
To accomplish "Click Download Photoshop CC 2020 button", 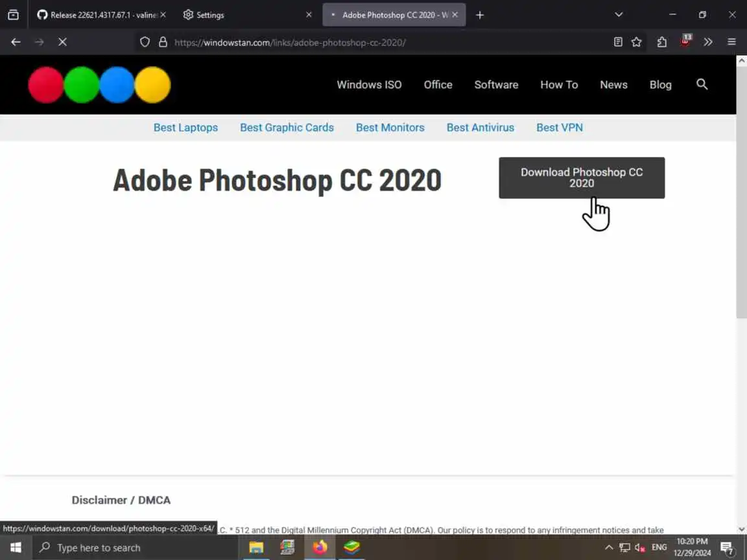I will coord(582,178).
